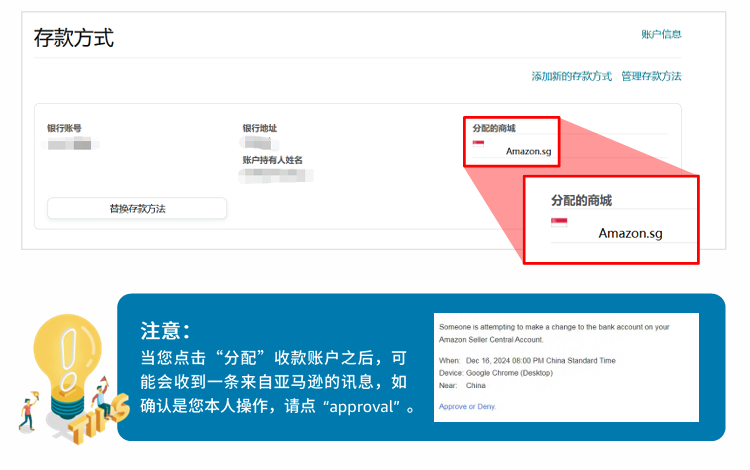The width and height of the screenshot is (750, 470).
Task: Click the small Singapore flag icon
Action: (x=478, y=143)
